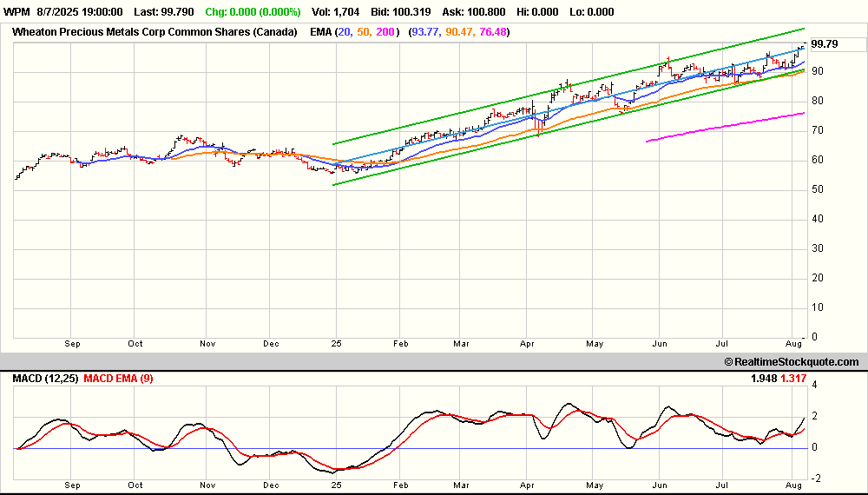Image resolution: width=868 pixels, height=495 pixels.
Task: Select the 90 price axis label
Action: click(817, 71)
